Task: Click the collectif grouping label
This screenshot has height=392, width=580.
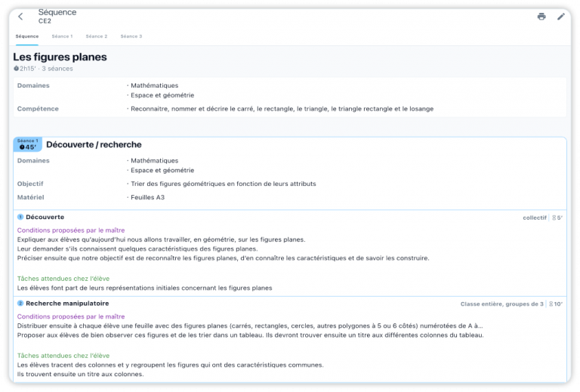Action: (535, 218)
